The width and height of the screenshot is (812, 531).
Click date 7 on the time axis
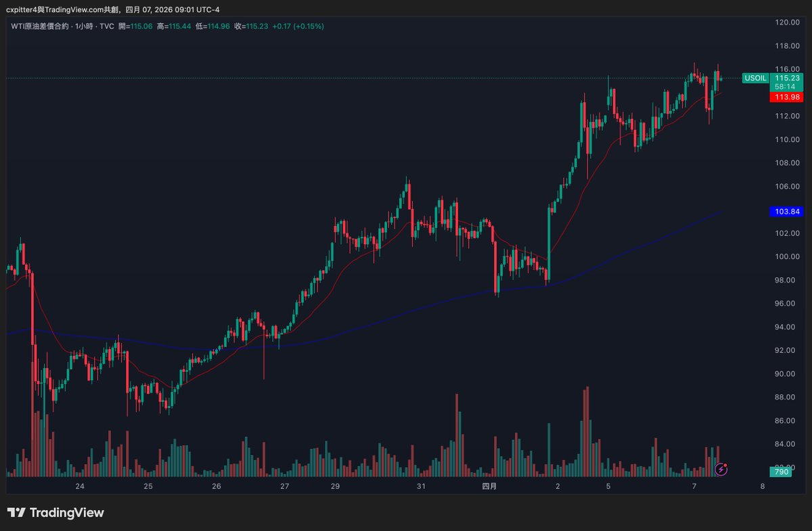tap(694, 486)
